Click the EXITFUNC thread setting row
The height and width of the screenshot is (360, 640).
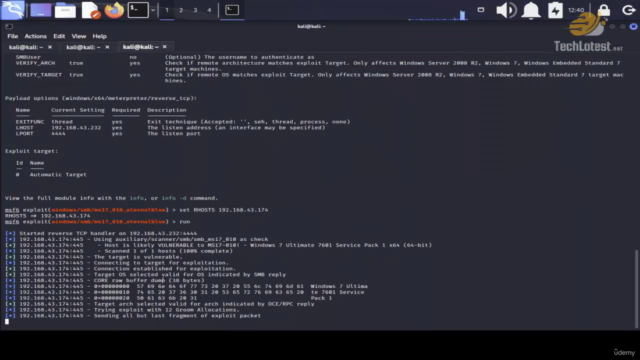pyautogui.click(x=183, y=122)
